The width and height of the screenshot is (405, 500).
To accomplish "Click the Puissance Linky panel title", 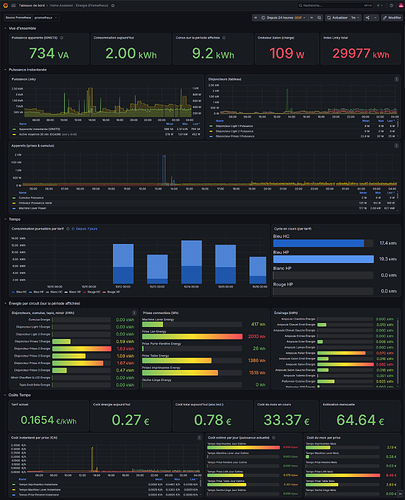I will (24, 79).
